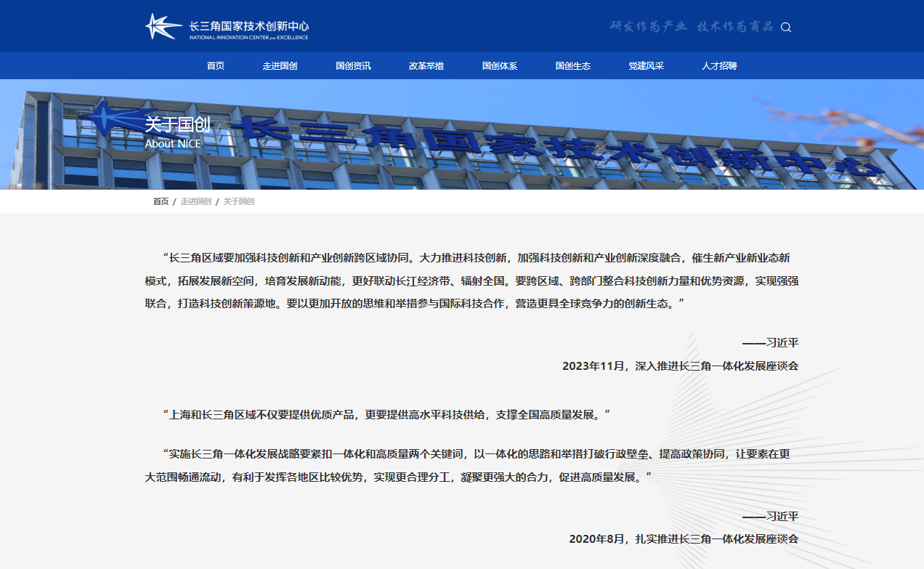Click the search magnifier icon in header
The image size is (924, 569).
tap(785, 28)
